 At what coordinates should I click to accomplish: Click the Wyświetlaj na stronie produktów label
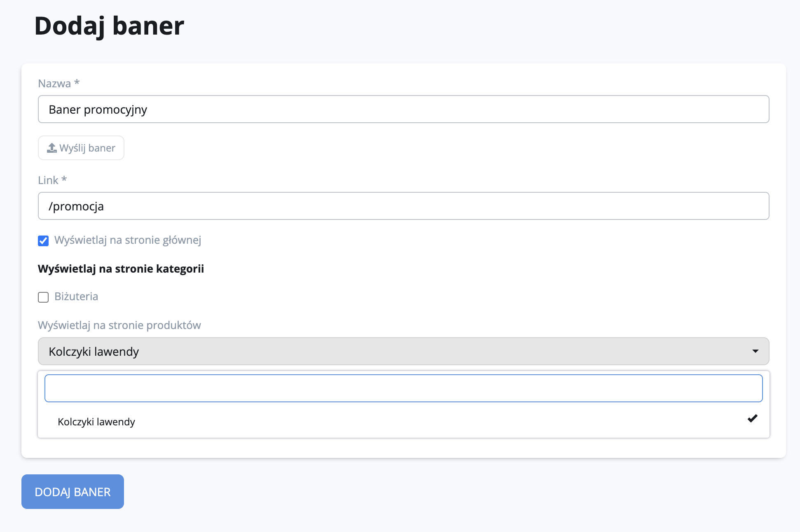pos(119,325)
